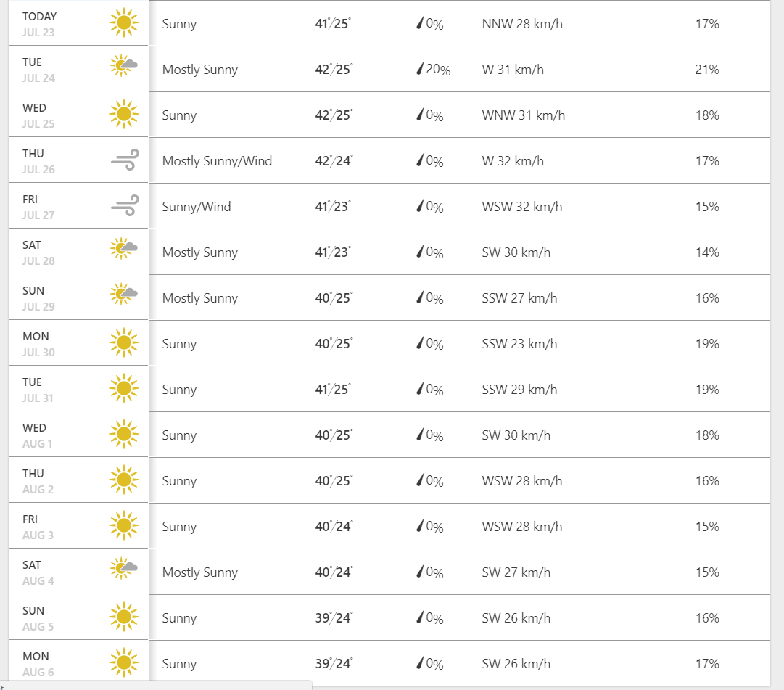Click the mostly sunny icon for Sat Aug 4

(123, 570)
